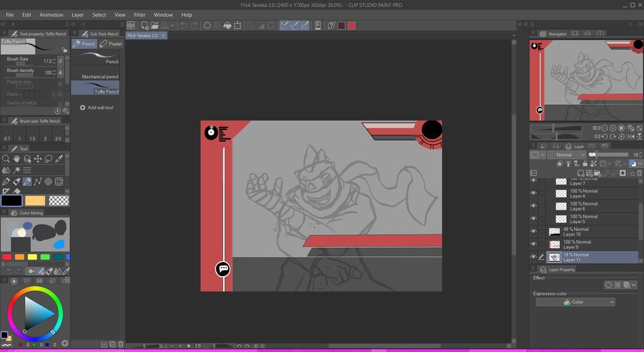644x352 pixels.
Task: Hide Layer 10 with eye icon
Action: click(x=533, y=232)
